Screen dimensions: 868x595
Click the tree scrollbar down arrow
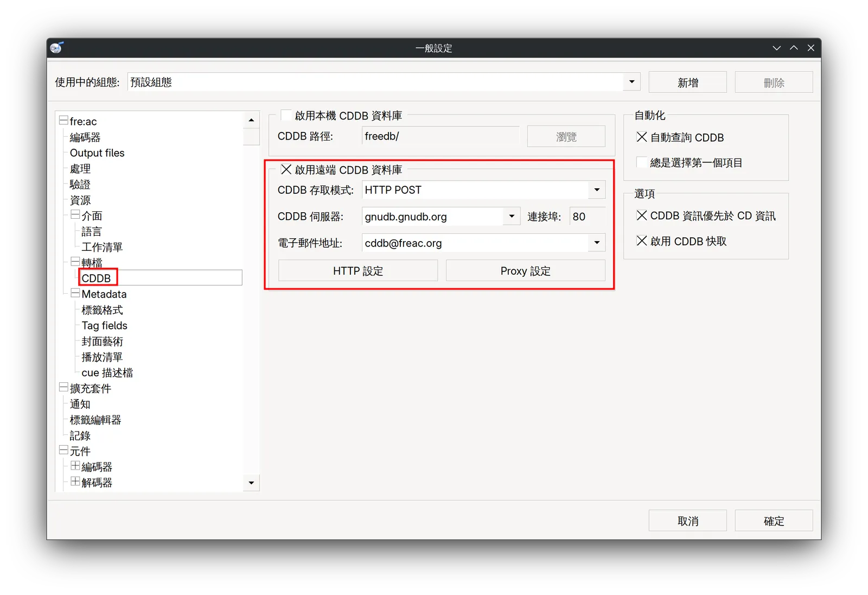(x=251, y=483)
